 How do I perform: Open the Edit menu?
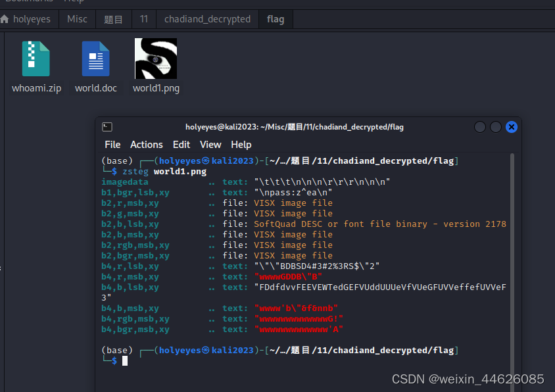coord(181,144)
